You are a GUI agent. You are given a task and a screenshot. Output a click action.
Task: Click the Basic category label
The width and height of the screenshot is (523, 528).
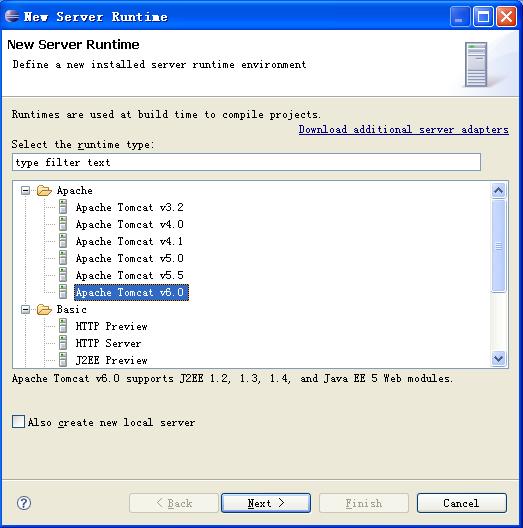[x=71, y=309]
